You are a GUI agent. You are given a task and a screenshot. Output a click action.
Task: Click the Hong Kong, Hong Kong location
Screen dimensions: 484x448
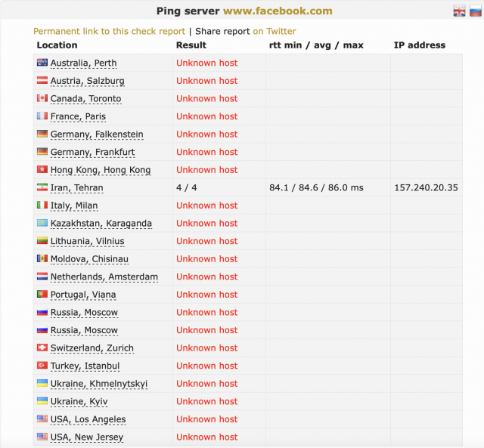click(100, 170)
